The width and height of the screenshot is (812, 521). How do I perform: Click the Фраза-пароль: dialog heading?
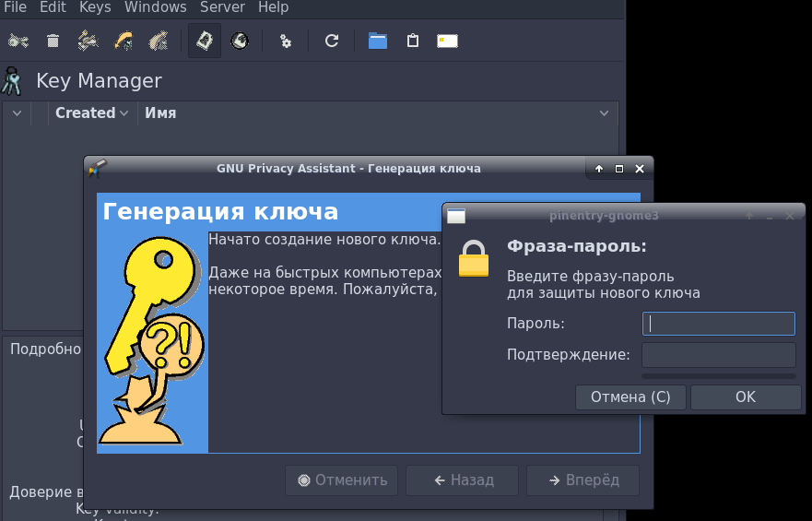pos(577,246)
